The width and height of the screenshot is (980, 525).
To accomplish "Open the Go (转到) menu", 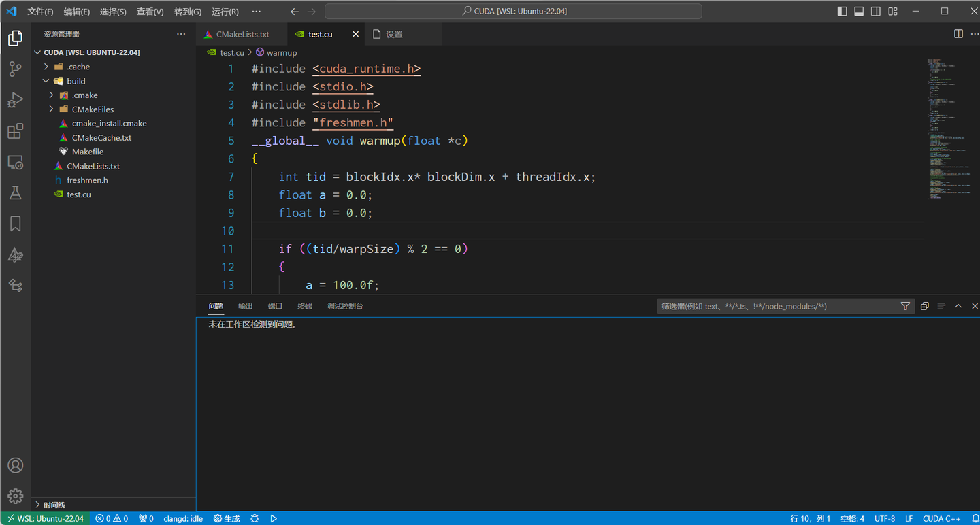I will point(188,12).
